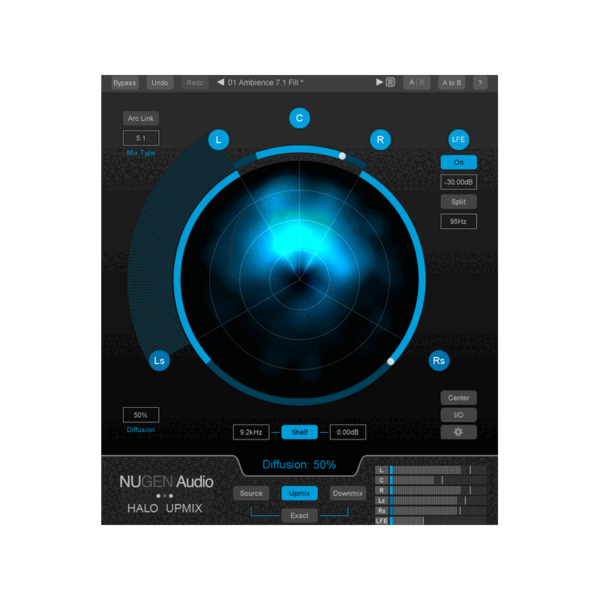
Task: Toggle the Arc Link button
Action: click(x=141, y=118)
